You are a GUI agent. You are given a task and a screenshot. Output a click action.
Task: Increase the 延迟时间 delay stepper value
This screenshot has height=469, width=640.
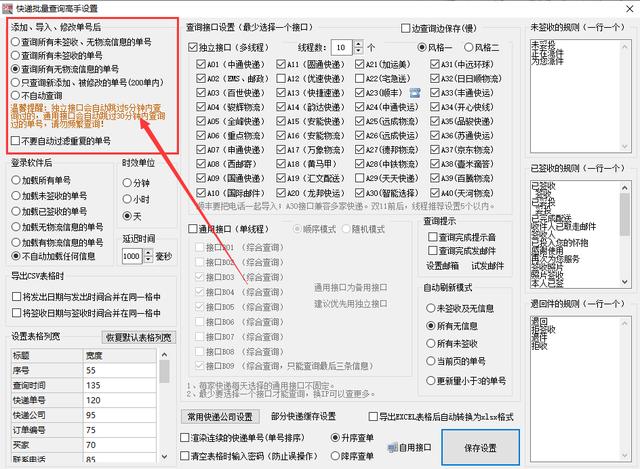(x=147, y=252)
